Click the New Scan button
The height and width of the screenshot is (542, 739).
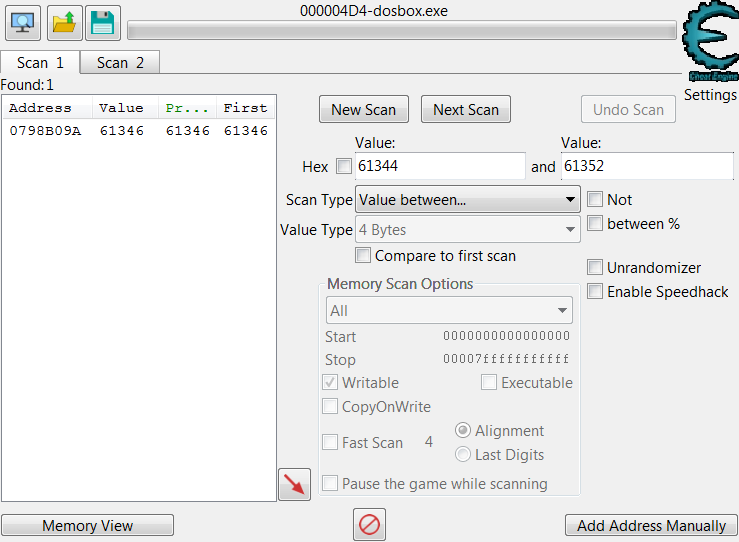pos(363,110)
